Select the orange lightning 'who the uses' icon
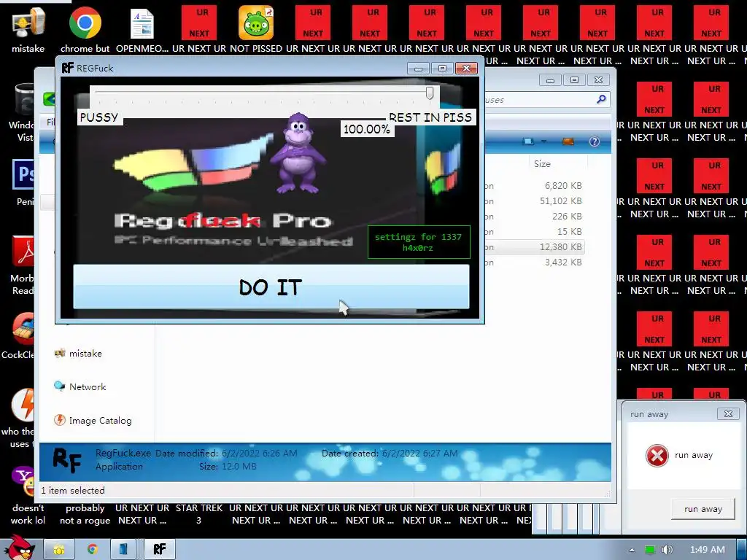Screen dimensions: 747x560 click(23, 405)
